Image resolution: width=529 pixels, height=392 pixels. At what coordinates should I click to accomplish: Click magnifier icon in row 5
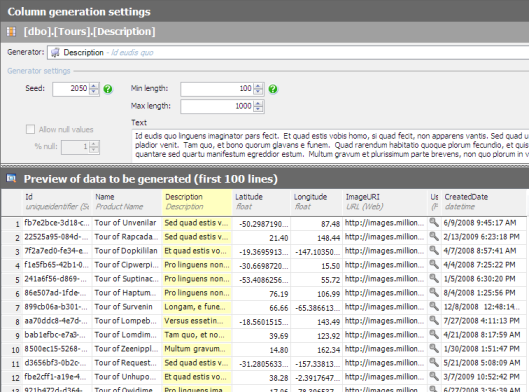(434, 279)
